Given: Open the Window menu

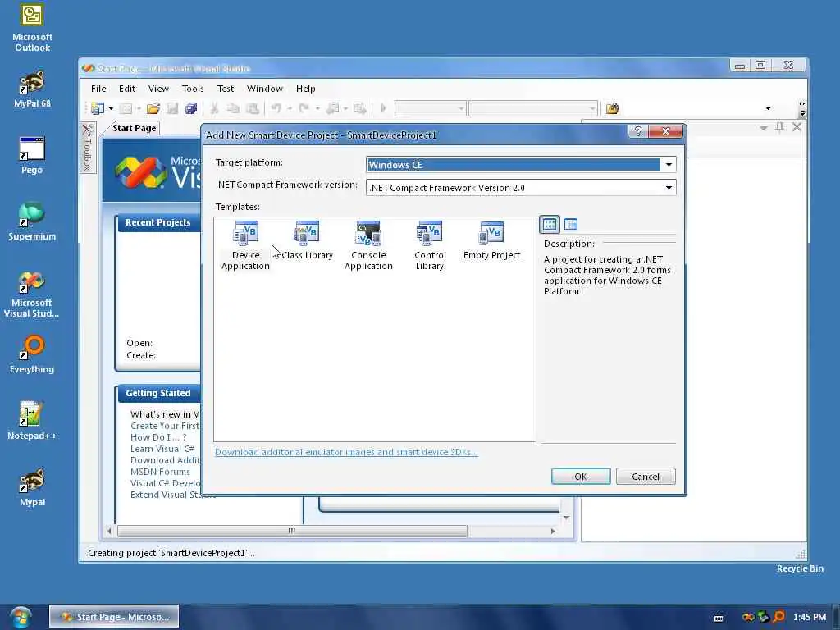Looking at the screenshot, I should pyautogui.click(x=265, y=89).
